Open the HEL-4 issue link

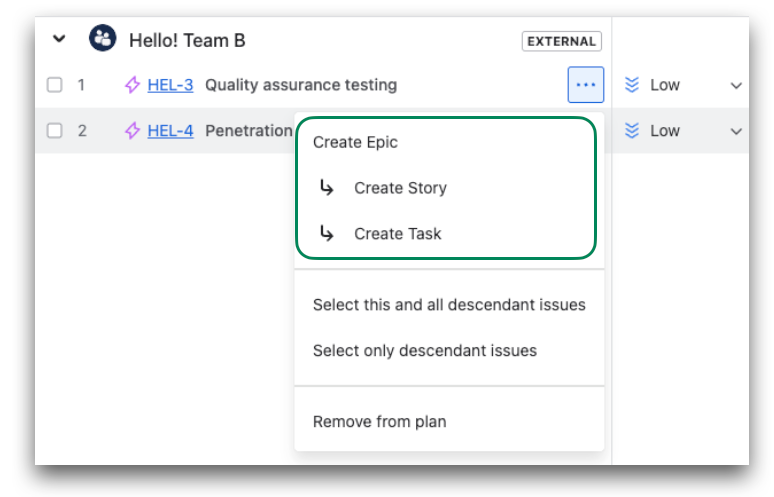click(x=170, y=131)
